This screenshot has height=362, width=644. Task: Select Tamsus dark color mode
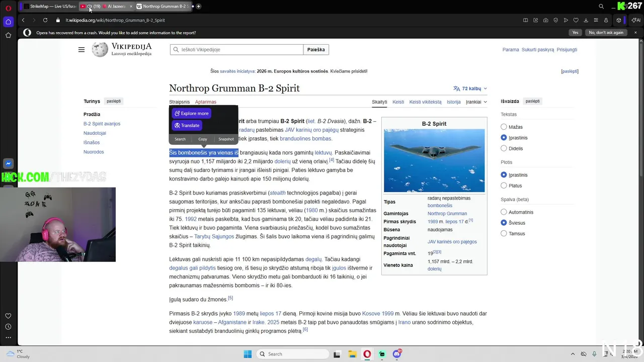504,233
